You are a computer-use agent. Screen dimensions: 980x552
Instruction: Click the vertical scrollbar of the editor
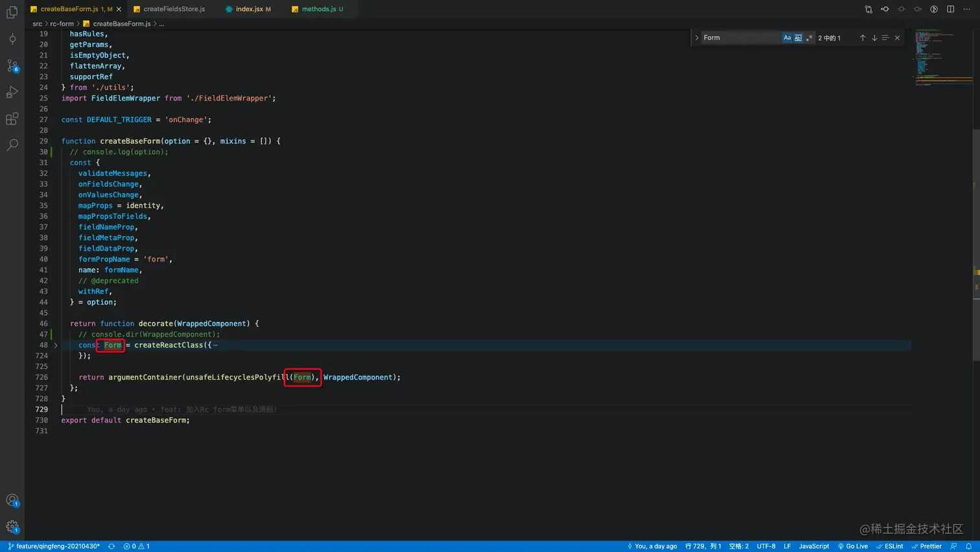click(976, 245)
